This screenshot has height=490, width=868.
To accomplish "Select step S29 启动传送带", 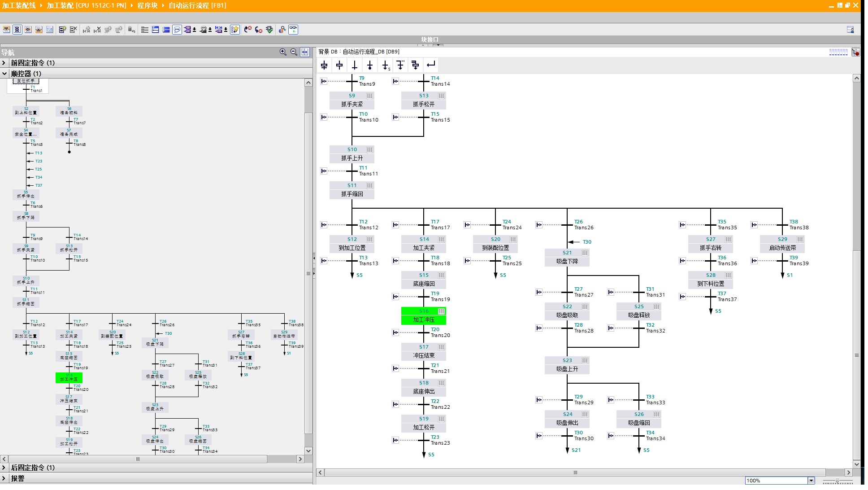I will pos(782,244).
